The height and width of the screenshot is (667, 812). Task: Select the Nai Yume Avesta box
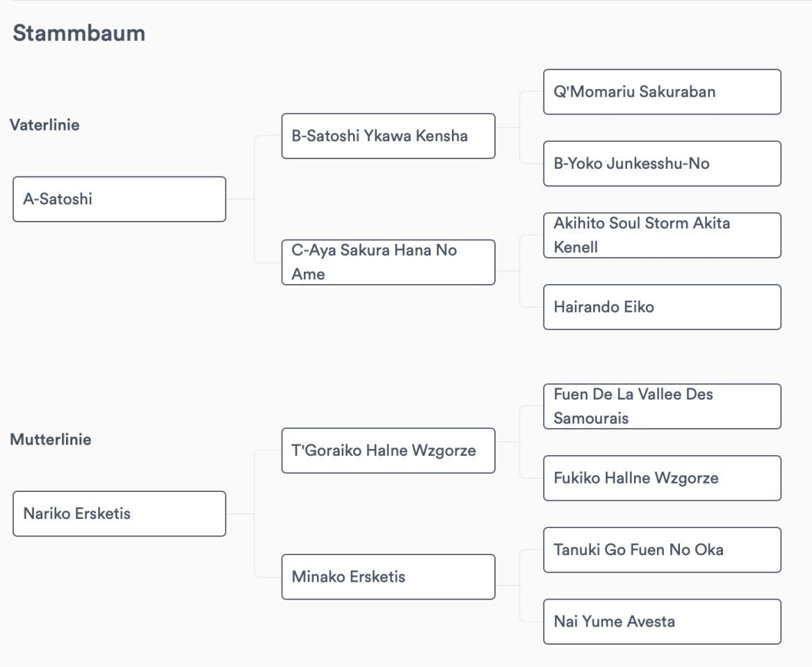(662, 621)
